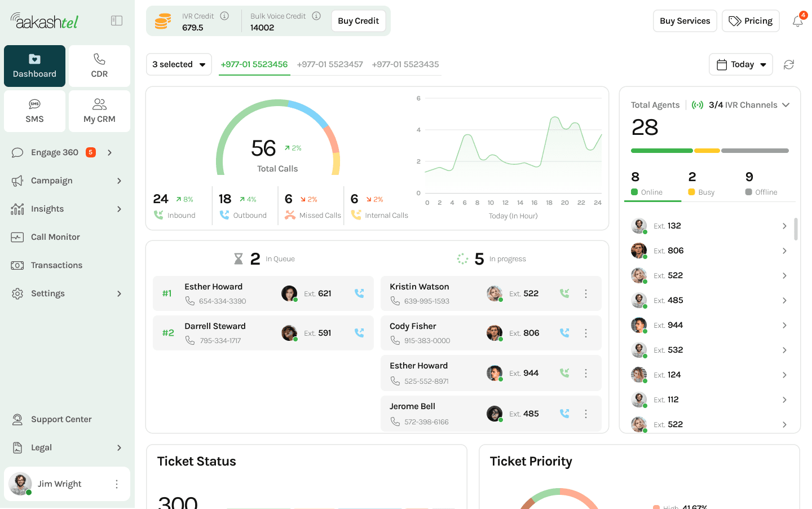Viewport: 812px width, 509px height.
Task: Click the coins credit icon
Action: click(163, 21)
